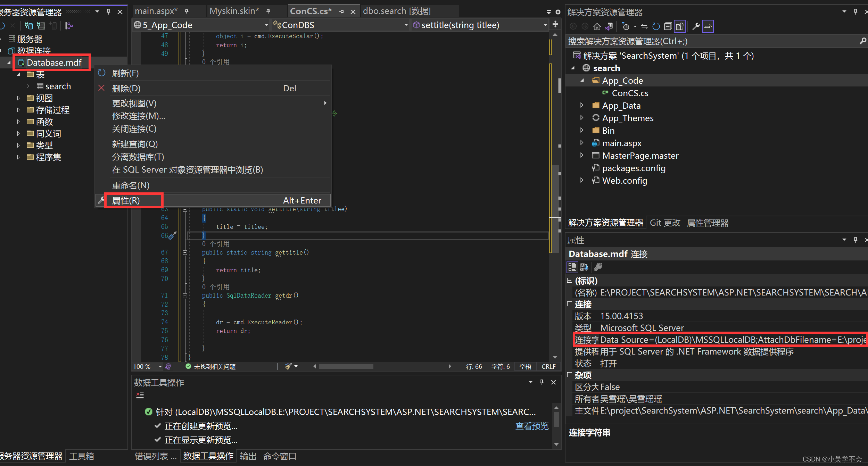Expand the 视图 folder in Server Explorer
The height and width of the screenshot is (466, 868).
pyautogui.click(x=18, y=98)
